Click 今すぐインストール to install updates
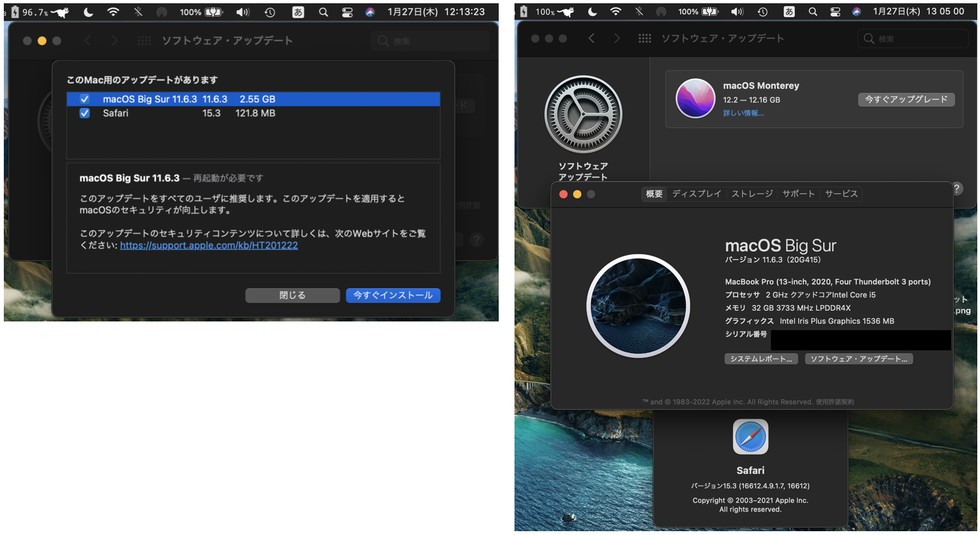The width and height of the screenshot is (980, 535). [393, 295]
